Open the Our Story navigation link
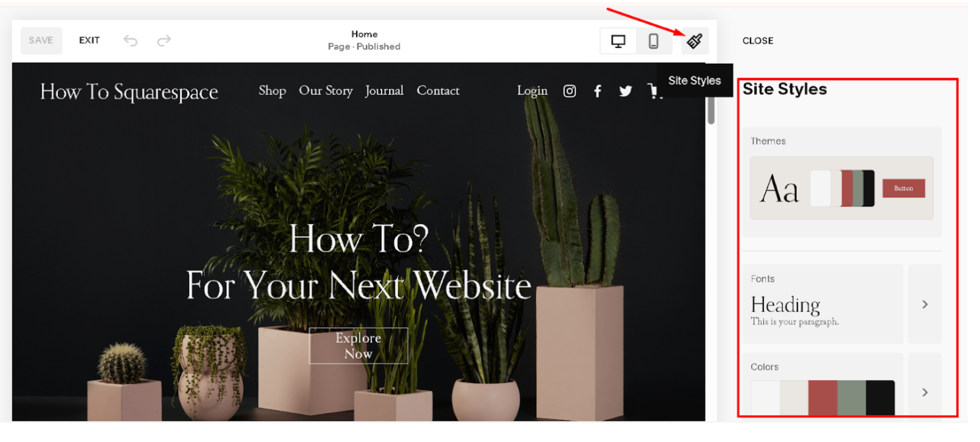 [x=326, y=90]
